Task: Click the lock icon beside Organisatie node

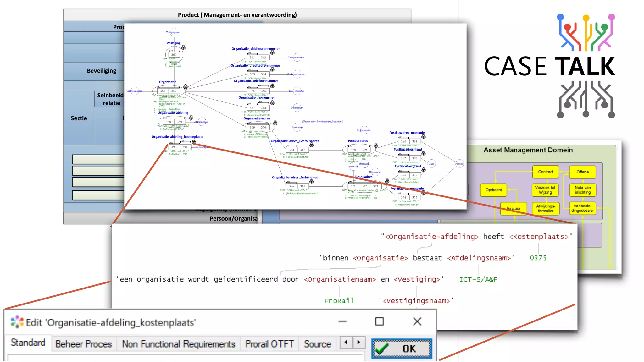Action: point(186,86)
